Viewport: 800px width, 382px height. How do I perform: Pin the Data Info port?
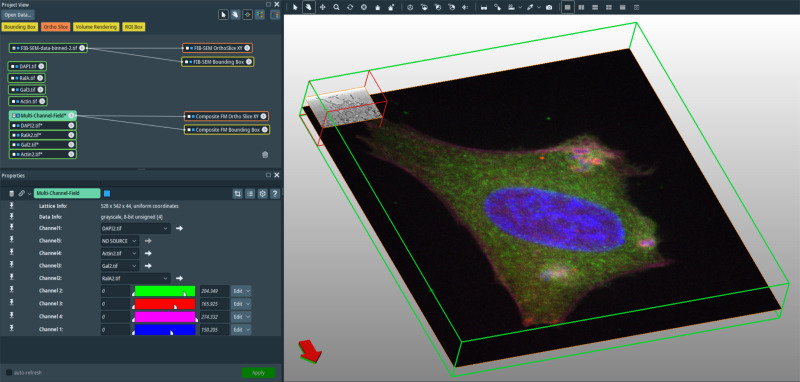tap(11, 216)
